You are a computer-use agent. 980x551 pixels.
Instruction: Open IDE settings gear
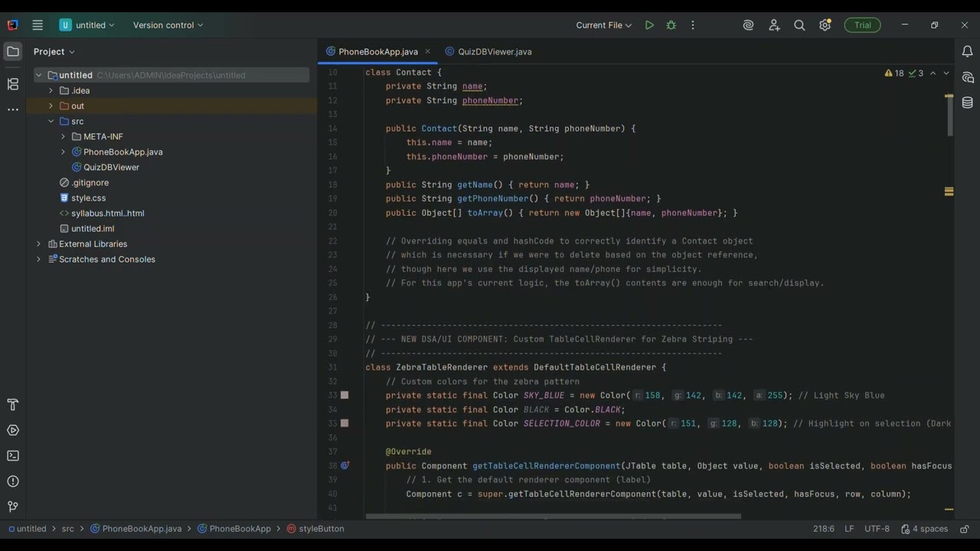point(825,25)
